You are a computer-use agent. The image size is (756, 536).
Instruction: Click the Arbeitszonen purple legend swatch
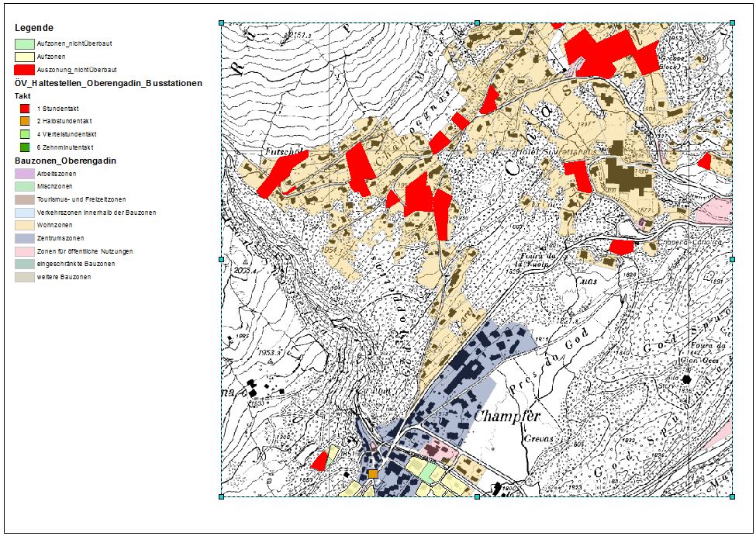[x=25, y=174]
